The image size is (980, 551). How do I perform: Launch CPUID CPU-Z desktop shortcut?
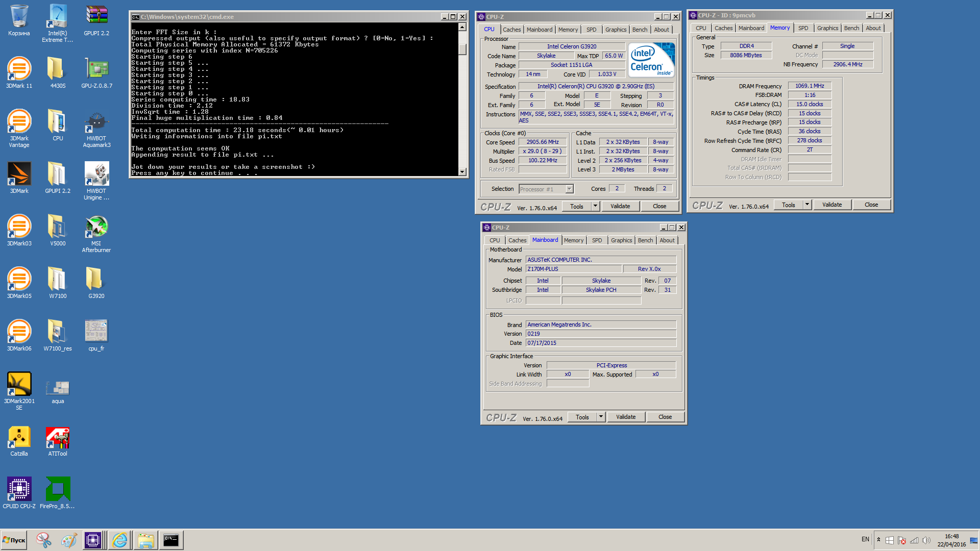tap(19, 493)
